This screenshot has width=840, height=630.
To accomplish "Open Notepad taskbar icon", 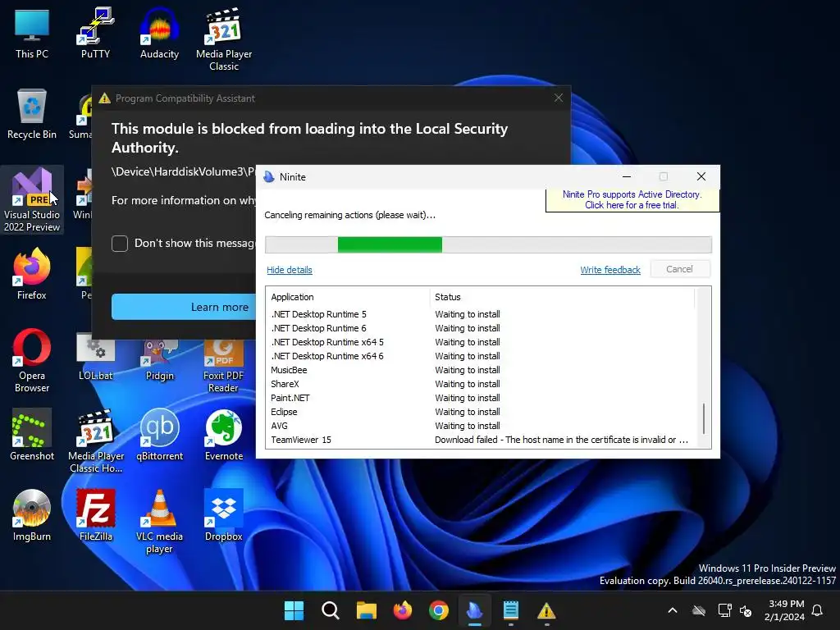I will tap(510, 610).
